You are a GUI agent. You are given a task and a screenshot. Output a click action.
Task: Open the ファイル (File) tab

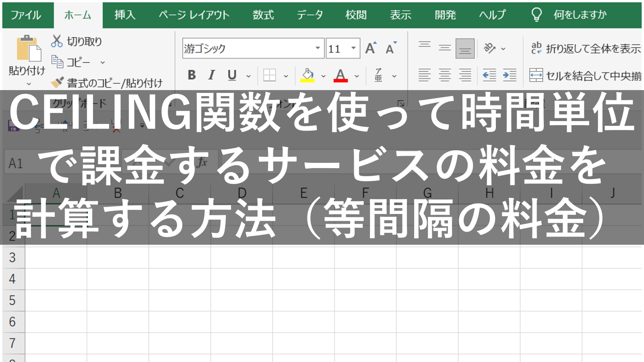pos(26,15)
